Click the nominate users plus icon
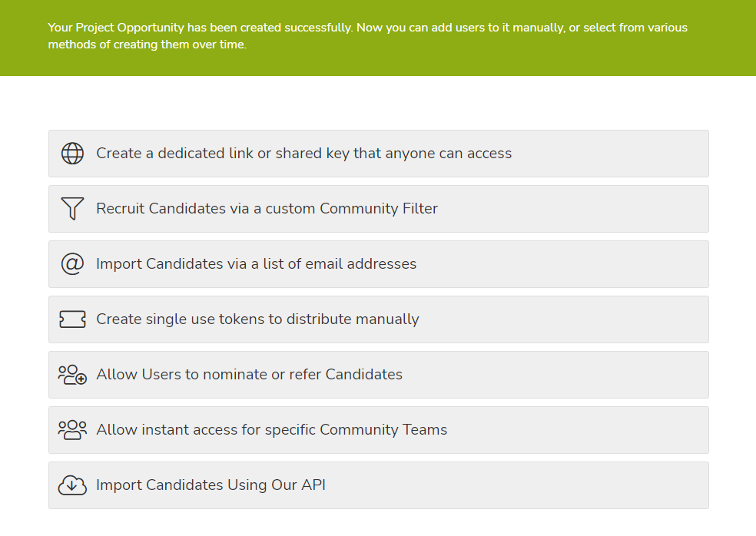 72,375
